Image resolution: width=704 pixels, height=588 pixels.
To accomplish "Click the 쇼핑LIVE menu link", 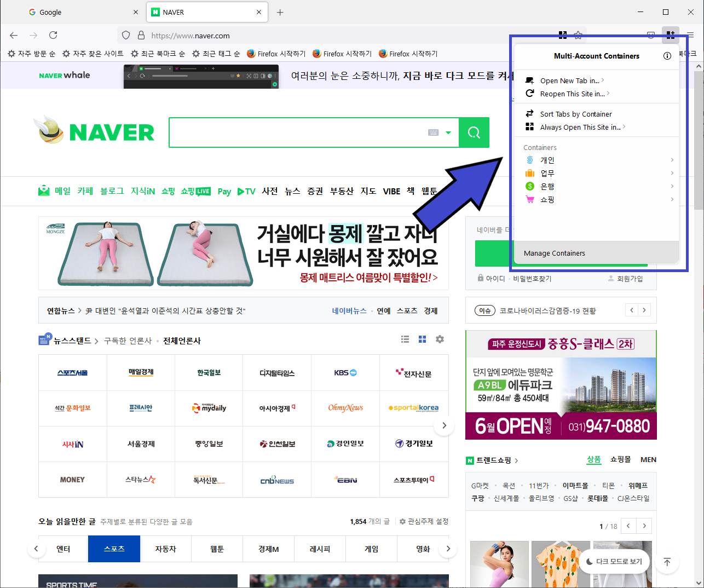I will [195, 191].
